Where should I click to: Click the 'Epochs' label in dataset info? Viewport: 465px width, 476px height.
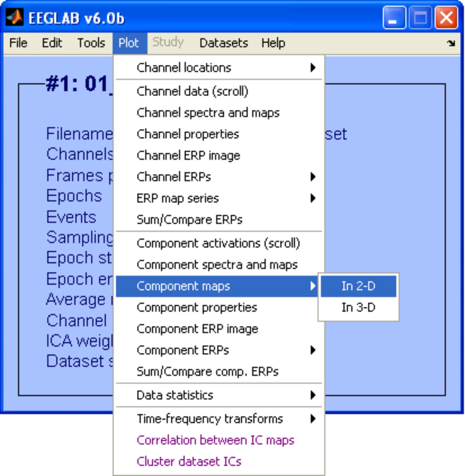(x=74, y=196)
